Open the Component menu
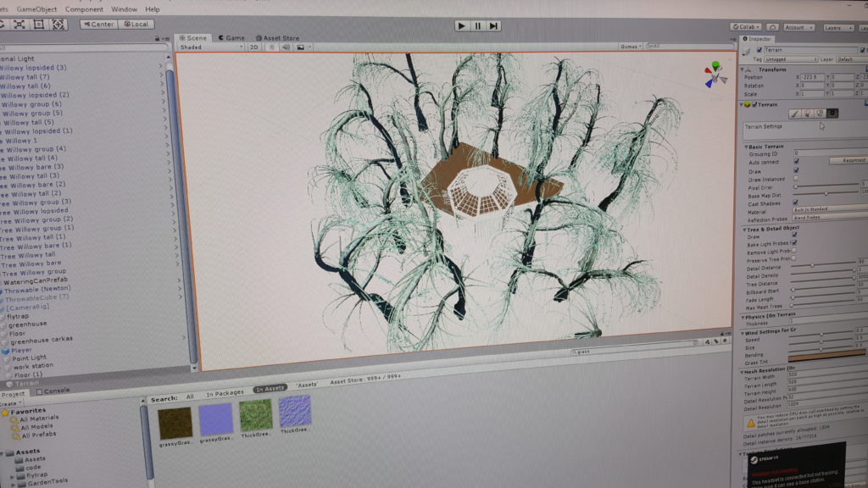Screen dimensions: 868x488 coord(84,9)
